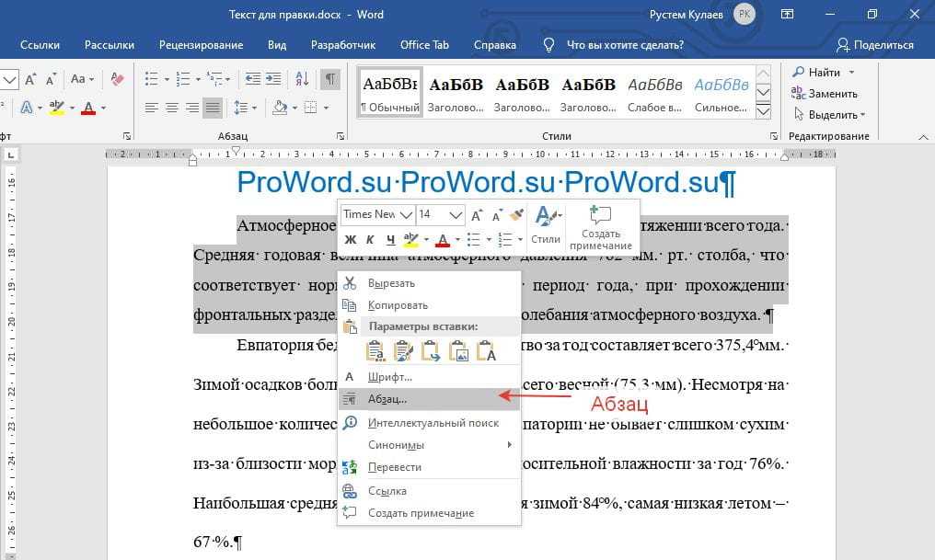Apply bold using mini toolbar Ж button

(x=350, y=240)
